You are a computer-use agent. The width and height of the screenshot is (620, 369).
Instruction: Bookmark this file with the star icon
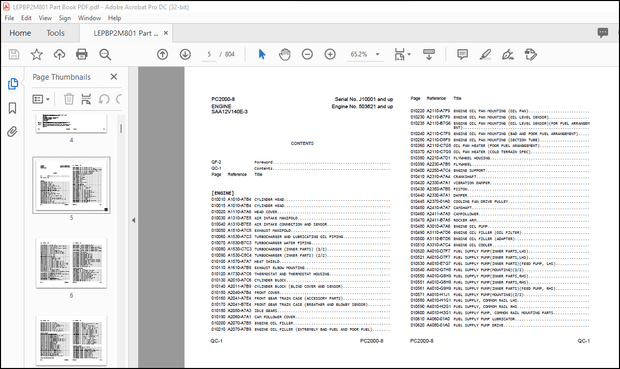[x=37, y=54]
